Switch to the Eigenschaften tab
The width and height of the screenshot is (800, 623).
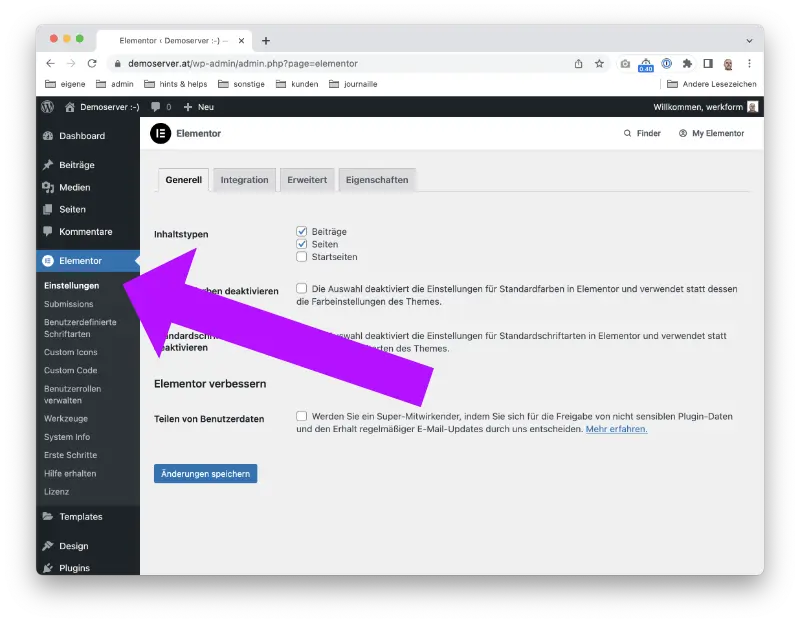click(377, 180)
